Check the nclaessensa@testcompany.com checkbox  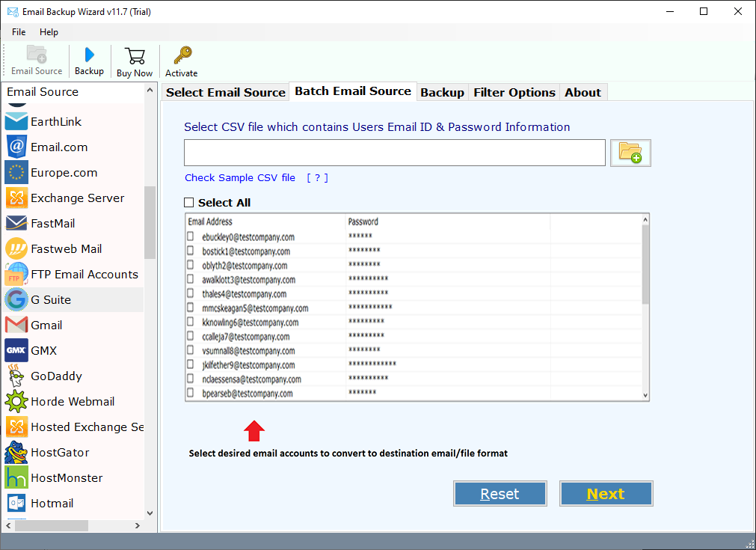pyautogui.click(x=191, y=379)
